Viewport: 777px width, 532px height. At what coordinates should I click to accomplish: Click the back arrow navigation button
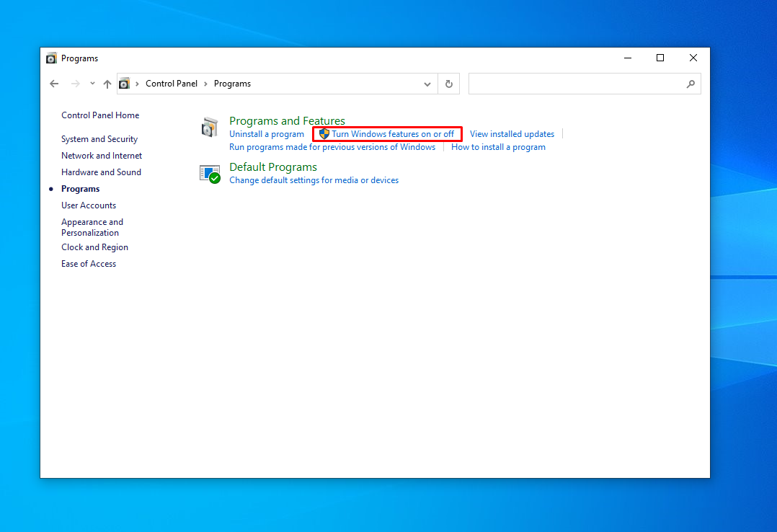pyautogui.click(x=54, y=84)
